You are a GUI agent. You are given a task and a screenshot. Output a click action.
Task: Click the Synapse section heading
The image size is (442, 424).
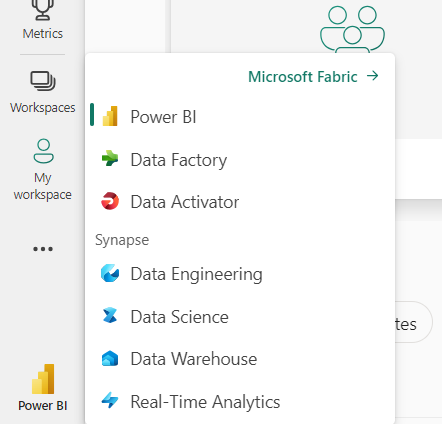pyautogui.click(x=122, y=240)
